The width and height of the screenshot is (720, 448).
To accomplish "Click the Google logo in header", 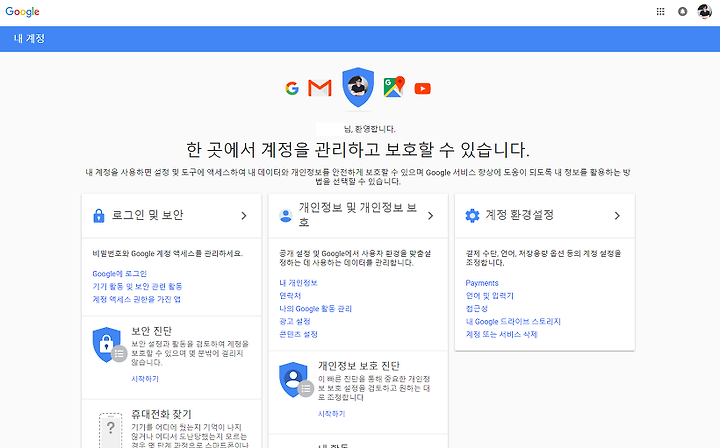I will [22, 11].
